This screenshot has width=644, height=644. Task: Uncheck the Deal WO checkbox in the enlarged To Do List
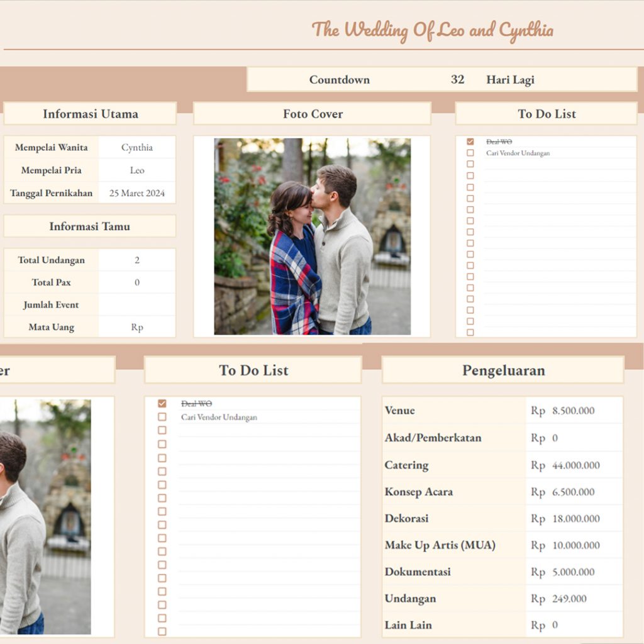click(162, 404)
